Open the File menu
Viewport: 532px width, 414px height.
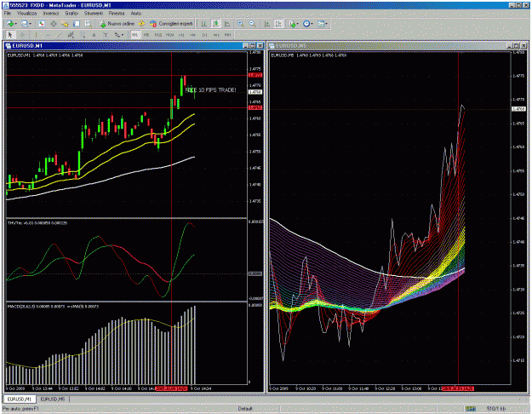click(x=8, y=14)
